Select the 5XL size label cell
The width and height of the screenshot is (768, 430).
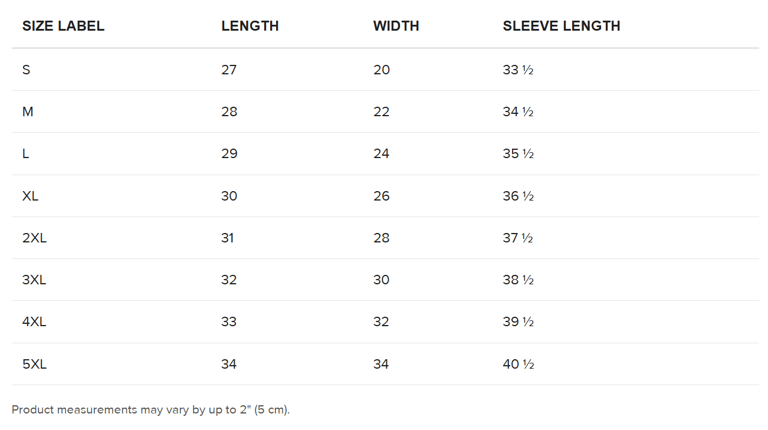click(34, 364)
